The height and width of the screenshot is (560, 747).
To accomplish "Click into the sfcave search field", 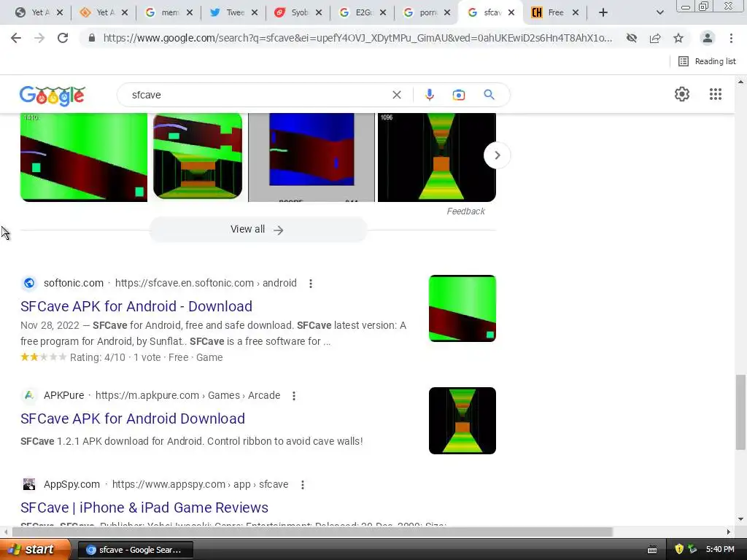I will tap(258, 95).
